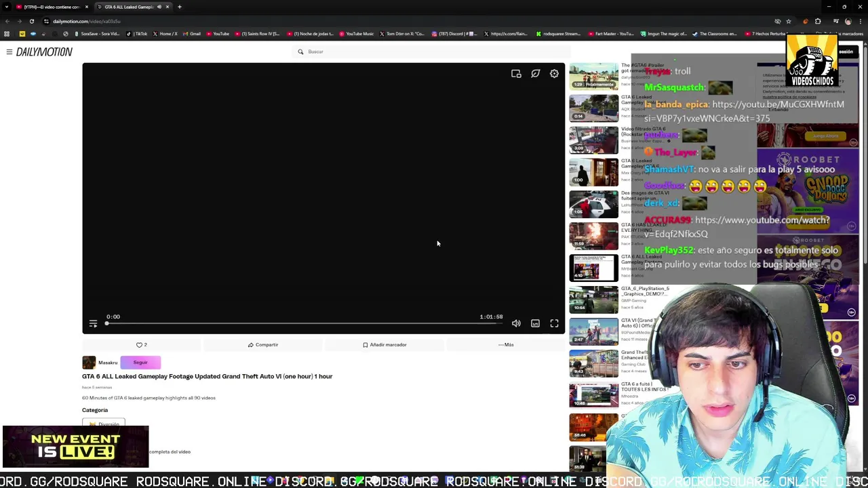
Task: Click the video title text
Action: pos(207,376)
